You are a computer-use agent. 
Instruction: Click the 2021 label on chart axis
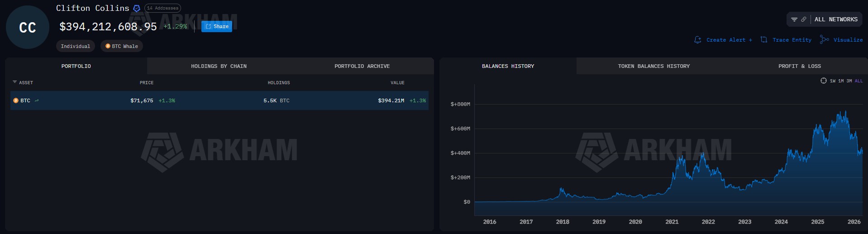point(672,222)
